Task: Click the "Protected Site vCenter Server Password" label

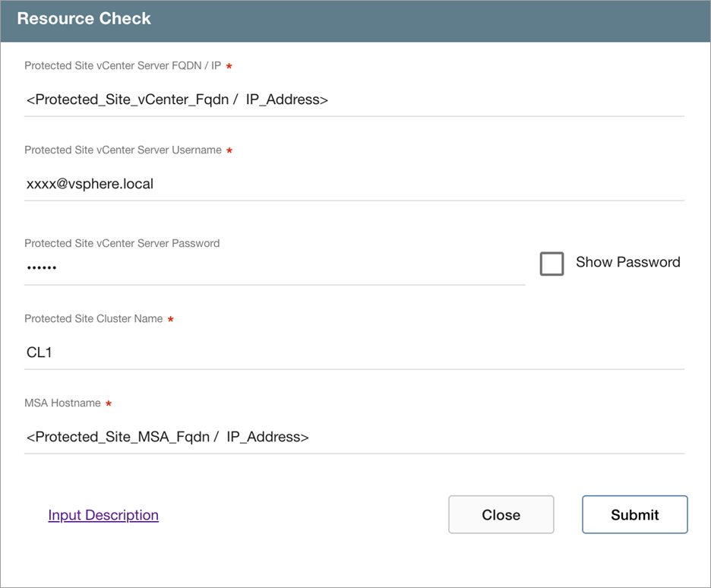Action: click(x=122, y=244)
